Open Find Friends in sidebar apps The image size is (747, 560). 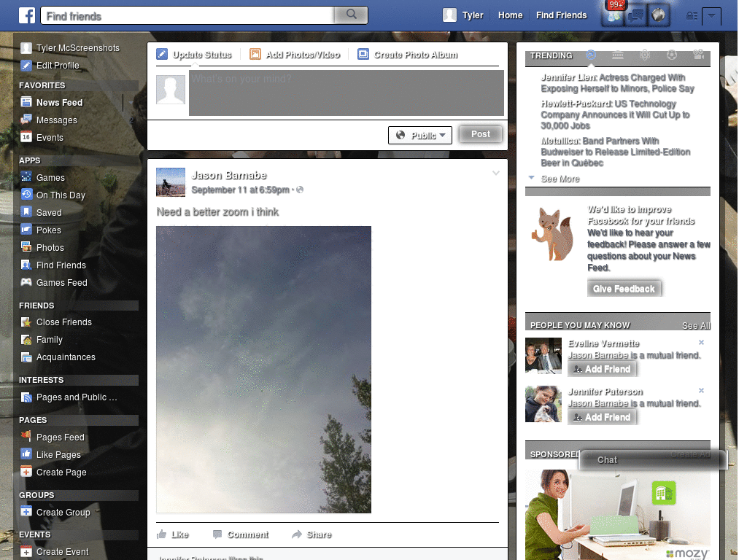tap(53, 265)
